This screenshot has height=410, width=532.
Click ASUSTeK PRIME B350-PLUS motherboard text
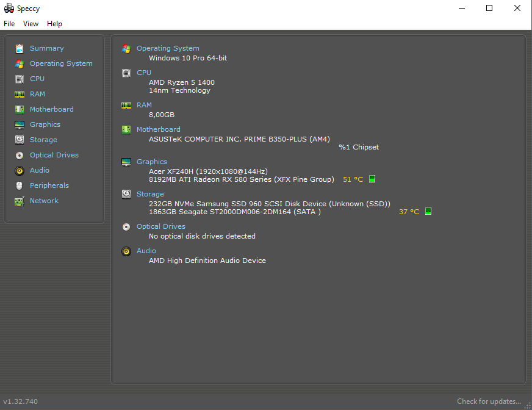point(239,139)
